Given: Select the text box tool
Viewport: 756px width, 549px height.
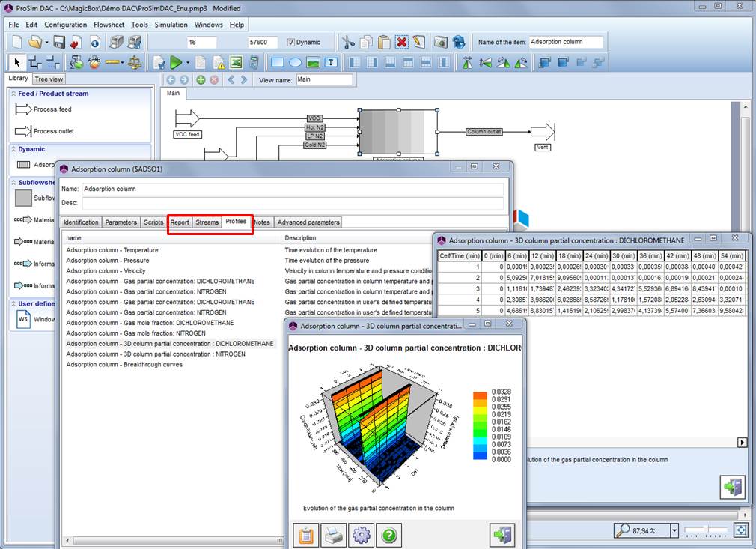Looking at the screenshot, I should point(331,62).
